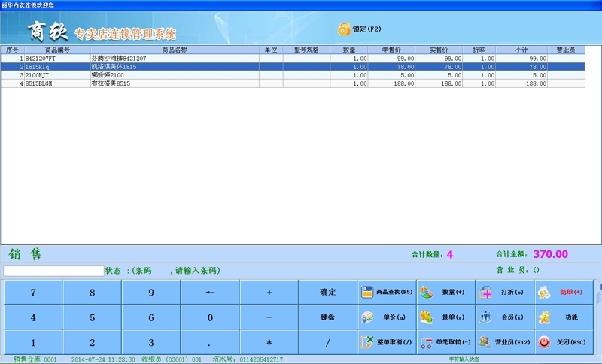Select row with code 8421207FT
The image size is (602, 364).
293,59
